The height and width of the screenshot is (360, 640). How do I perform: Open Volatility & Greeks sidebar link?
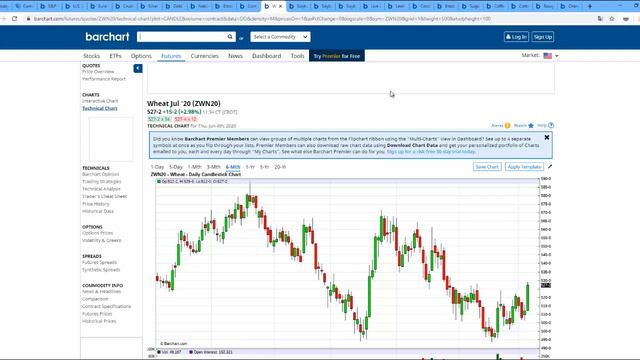(102, 240)
